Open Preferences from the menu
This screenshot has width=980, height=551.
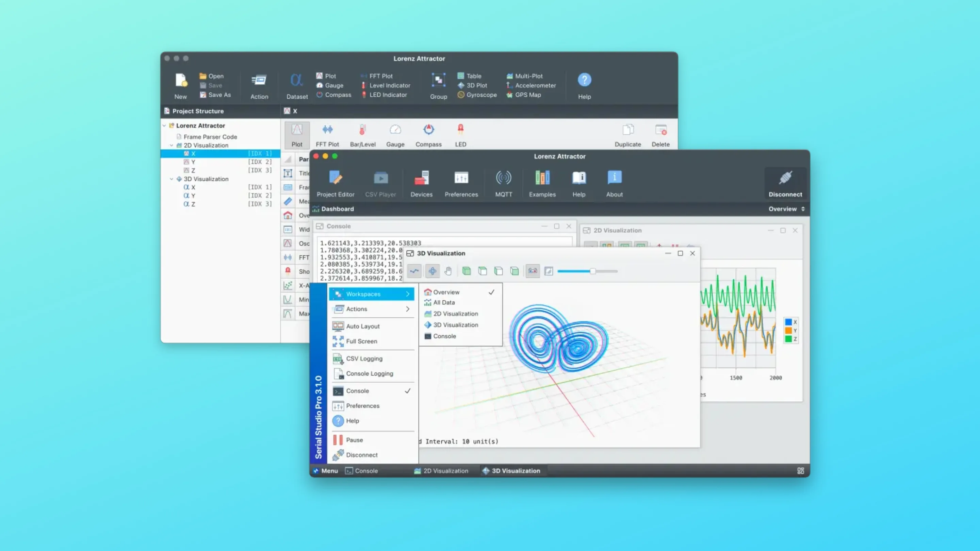click(x=372, y=406)
